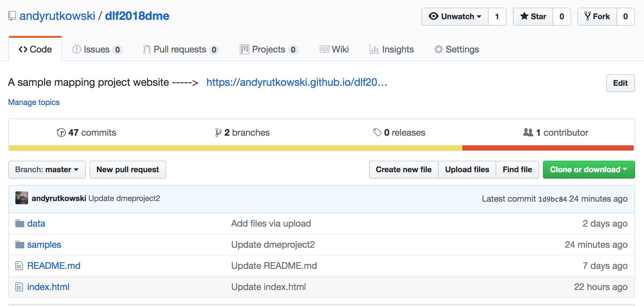Open the dlf2018dme repository link
The height and width of the screenshot is (306, 644).
(x=137, y=16)
